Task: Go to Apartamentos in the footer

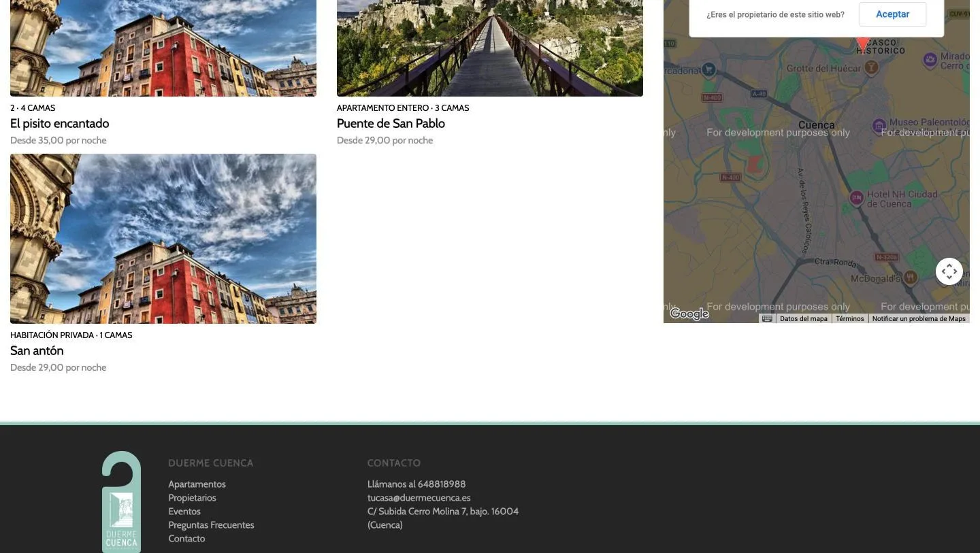Action: click(197, 484)
